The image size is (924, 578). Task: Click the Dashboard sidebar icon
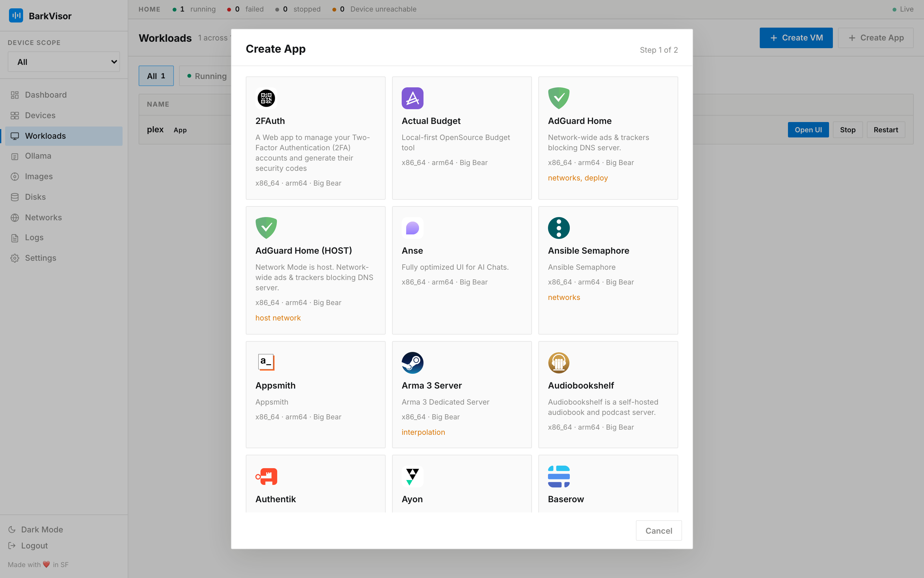15,95
